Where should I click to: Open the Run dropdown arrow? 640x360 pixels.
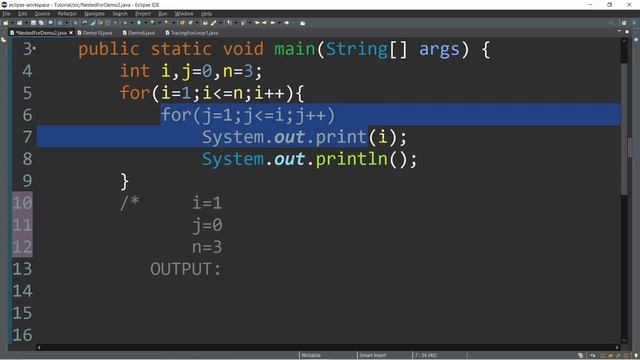tap(145, 23)
